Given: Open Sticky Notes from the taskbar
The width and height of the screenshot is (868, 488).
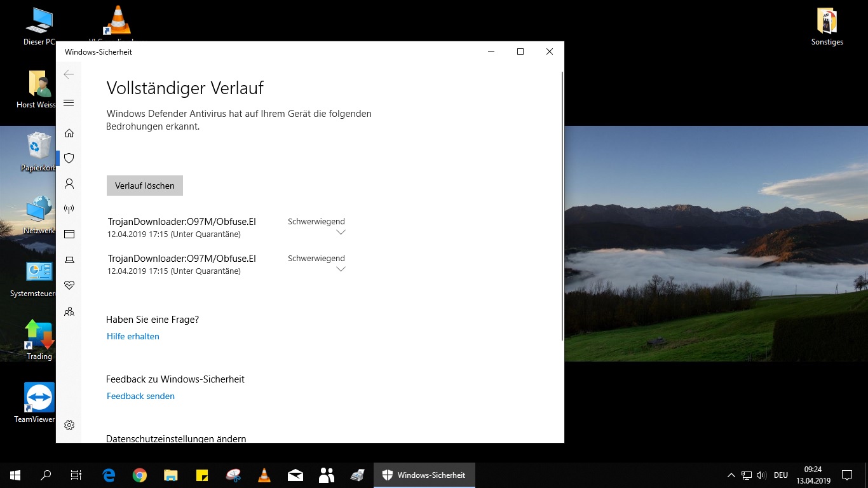Looking at the screenshot, I should [202, 475].
